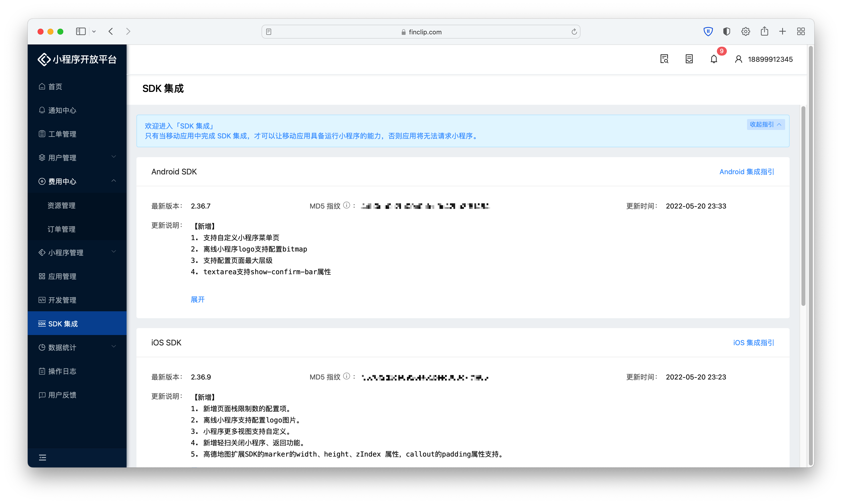Expand the 用户管理 menu chevron
This screenshot has height=504, width=842.
pyautogui.click(x=114, y=157)
